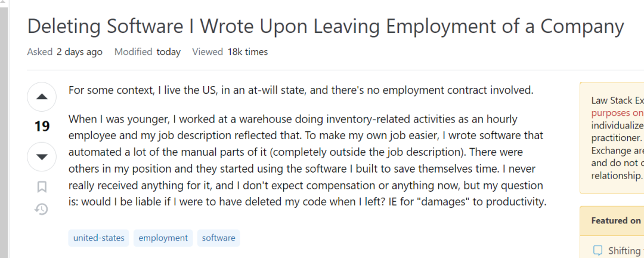
Task: Bookmark this question
Action: 42,187
